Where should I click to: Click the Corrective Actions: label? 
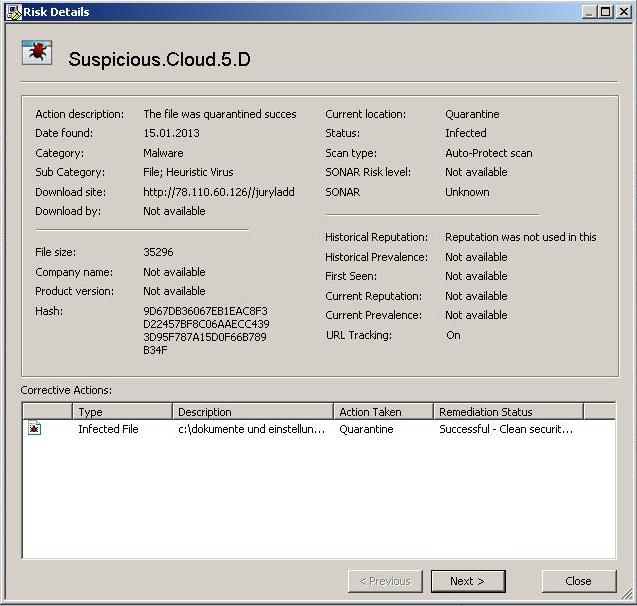pyautogui.click(x=66, y=390)
